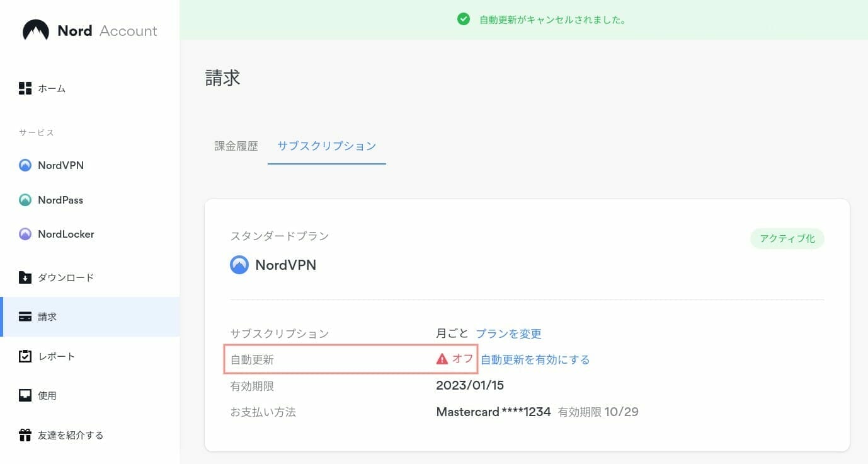Click the お支払い方法 label
Image resolution: width=868 pixels, height=464 pixels.
point(263,412)
